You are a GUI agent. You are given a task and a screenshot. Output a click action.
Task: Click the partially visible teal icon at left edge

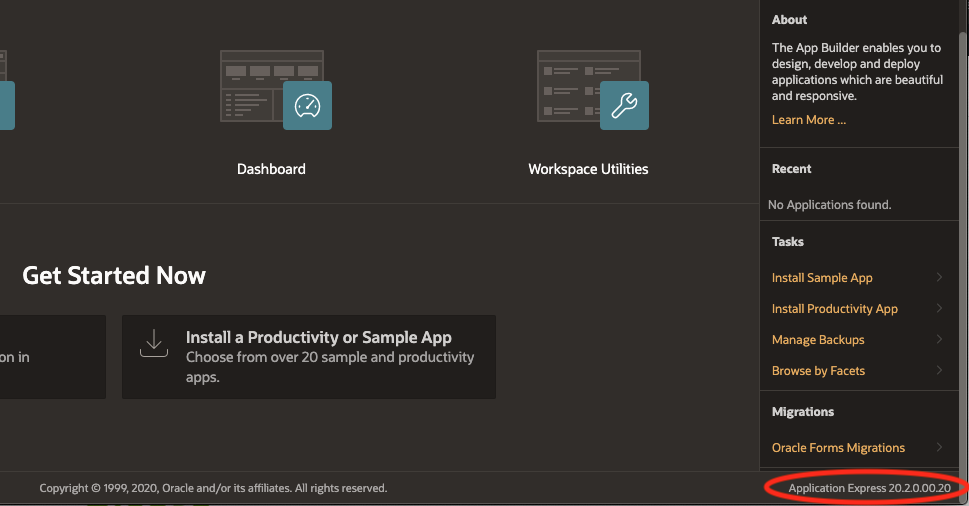tap(6, 105)
